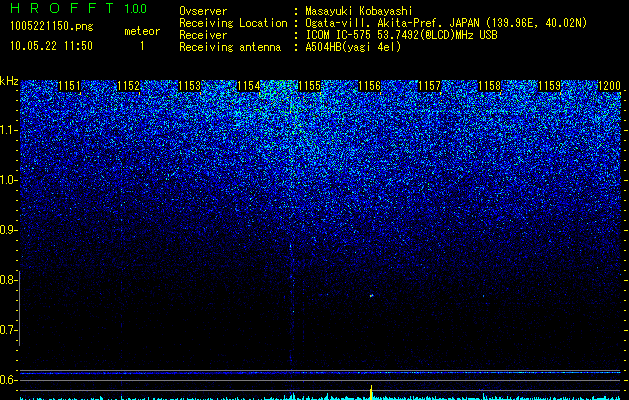This screenshot has width=629, height=400.
Task: Select the 1157 time marker
Action: tap(429, 86)
